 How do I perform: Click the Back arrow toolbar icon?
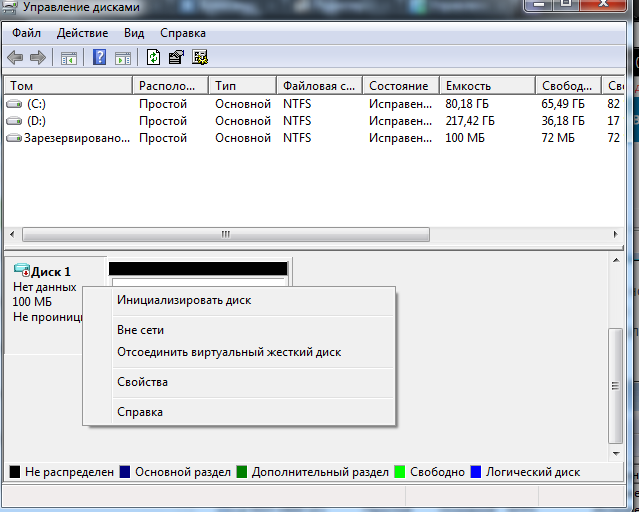15,57
